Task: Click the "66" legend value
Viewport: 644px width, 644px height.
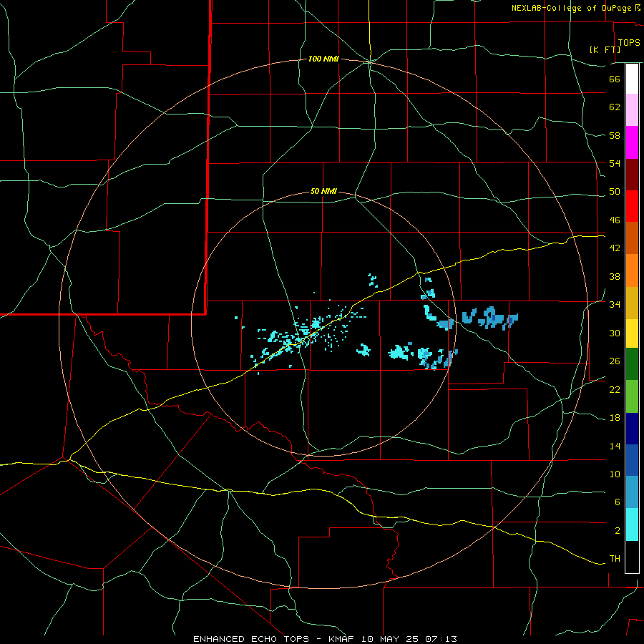Action: coord(615,79)
